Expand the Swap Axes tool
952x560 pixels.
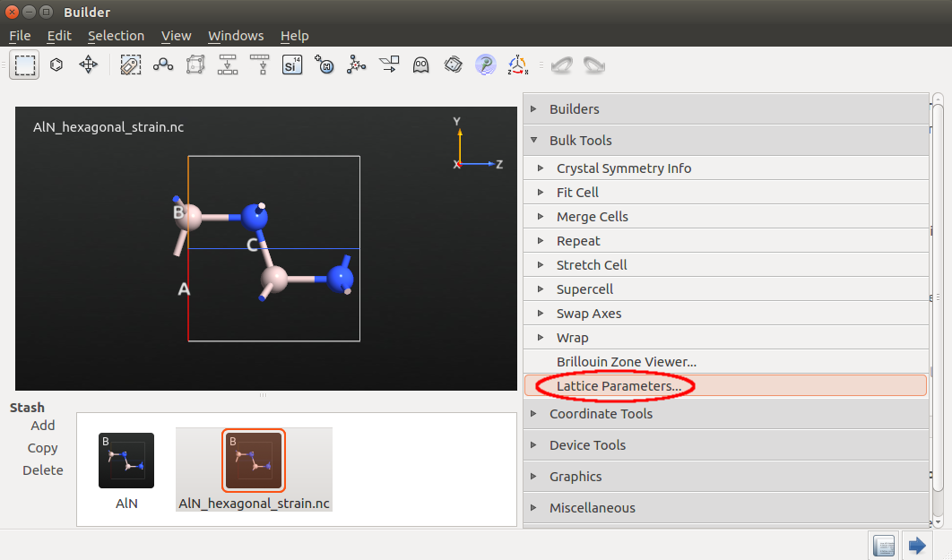click(726, 314)
